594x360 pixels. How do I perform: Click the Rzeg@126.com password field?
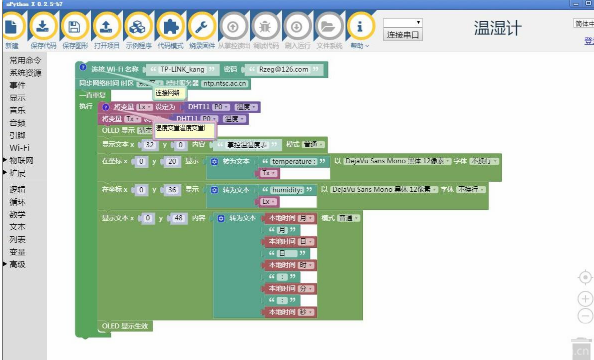[283, 69]
